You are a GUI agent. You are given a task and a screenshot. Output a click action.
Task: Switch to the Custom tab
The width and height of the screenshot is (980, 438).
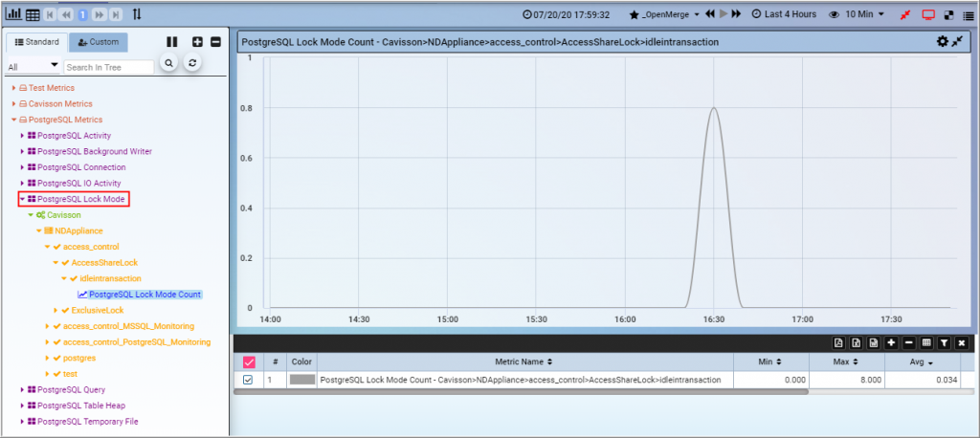[99, 42]
